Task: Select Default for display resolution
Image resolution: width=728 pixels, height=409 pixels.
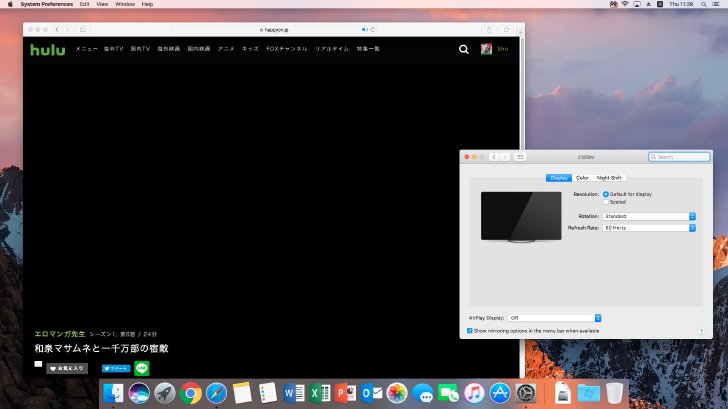Action: [x=606, y=194]
